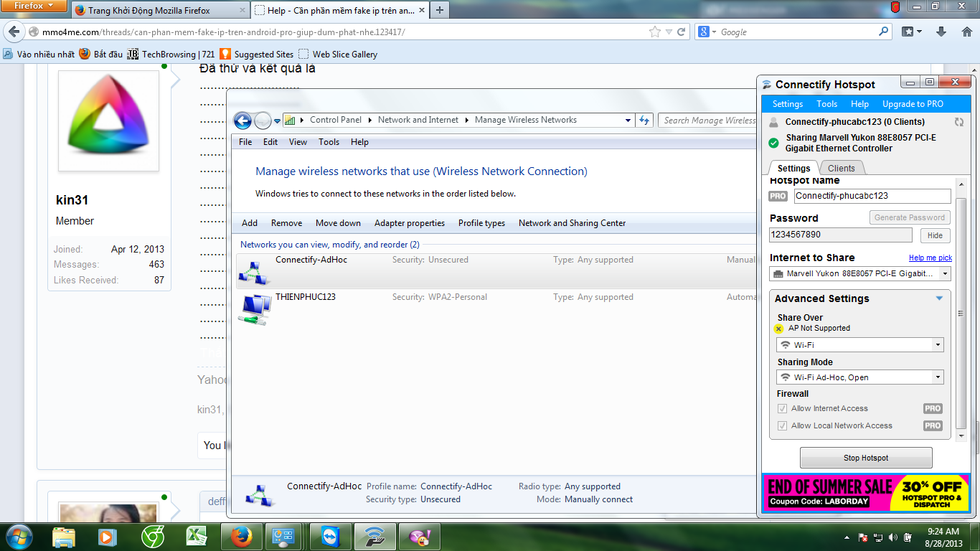Screen dimensions: 980x551
Task: Open the Help me pick link
Action: tap(930, 258)
